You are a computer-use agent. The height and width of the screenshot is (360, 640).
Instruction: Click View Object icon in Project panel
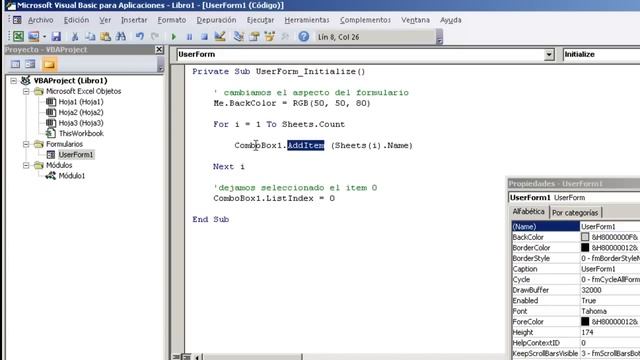[x=30, y=64]
